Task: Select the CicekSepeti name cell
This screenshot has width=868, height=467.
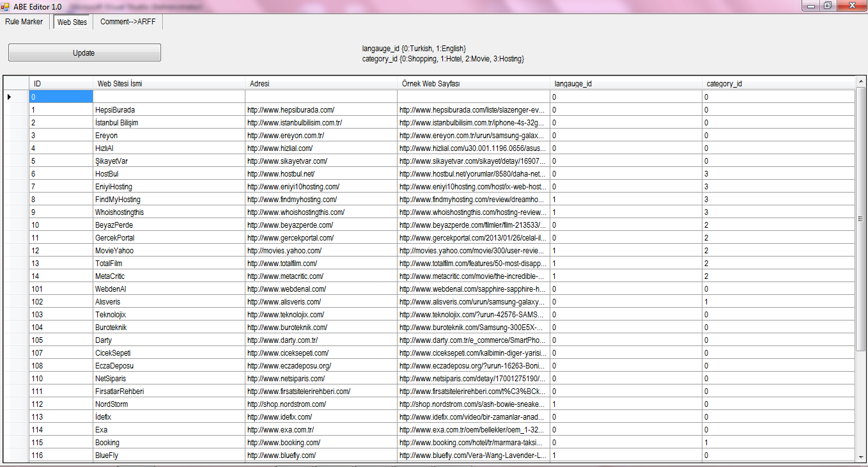Action: click(169, 352)
